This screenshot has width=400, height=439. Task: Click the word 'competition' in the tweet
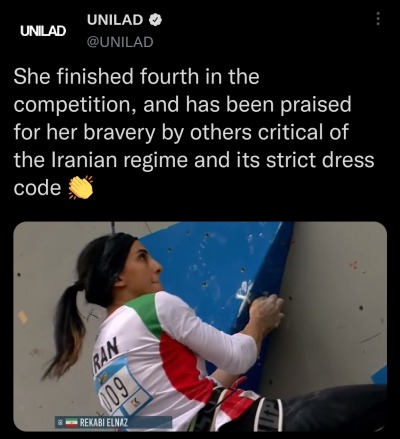click(x=75, y=105)
